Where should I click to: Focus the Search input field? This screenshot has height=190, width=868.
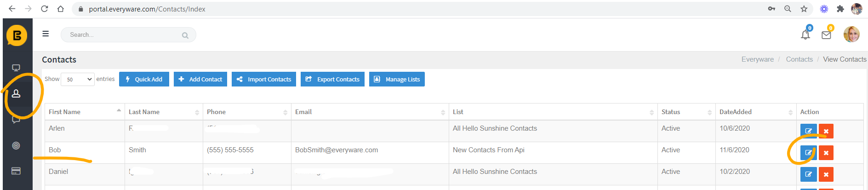pos(128,35)
